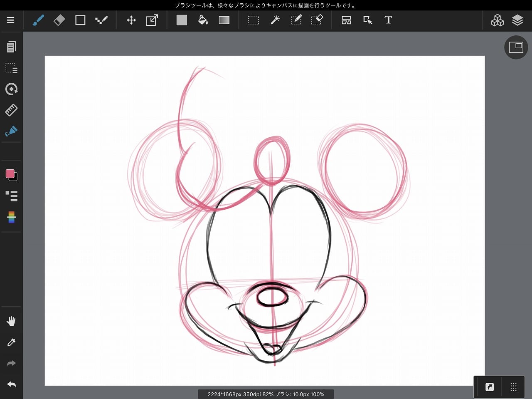Select the Hand pan tool
Image resolution: width=532 pixels, height=399 pixels.
(11, 321)
